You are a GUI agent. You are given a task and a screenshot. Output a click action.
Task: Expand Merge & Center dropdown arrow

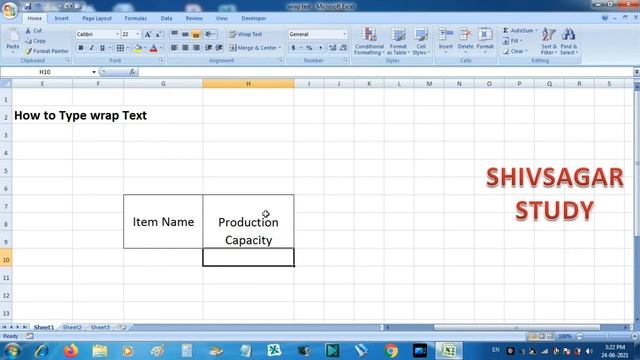280,48
